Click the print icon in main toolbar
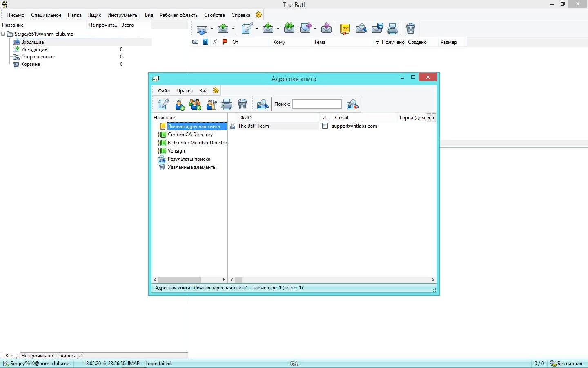The image size is (588, 368). point(392,29)
